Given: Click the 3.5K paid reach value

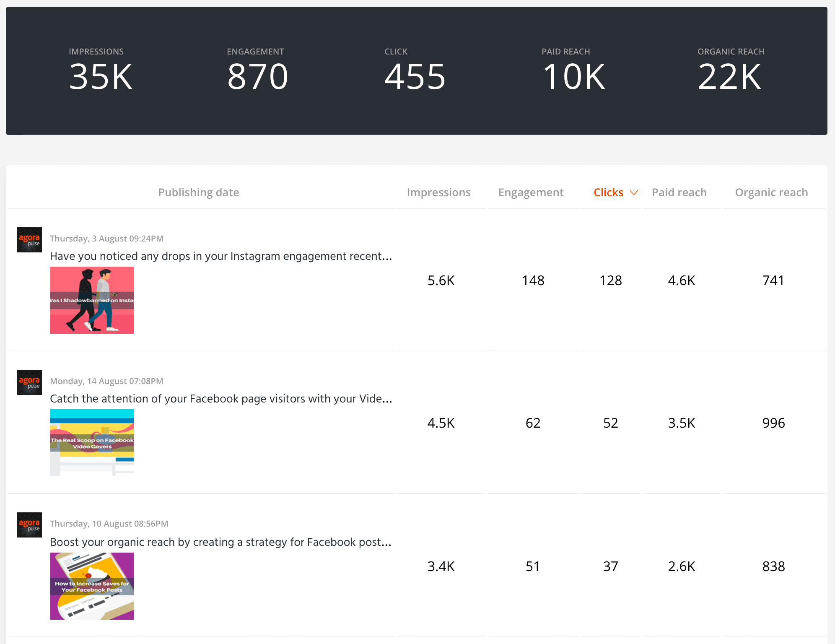Looking at the screenshot, I should point(682,423).
